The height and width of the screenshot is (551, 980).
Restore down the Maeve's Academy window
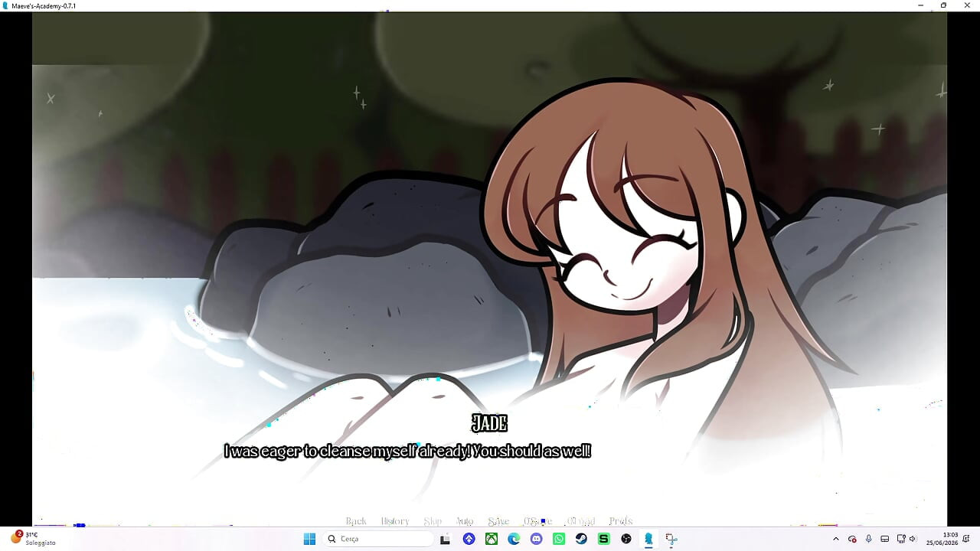pyautogui.click(x=943, y=5)
